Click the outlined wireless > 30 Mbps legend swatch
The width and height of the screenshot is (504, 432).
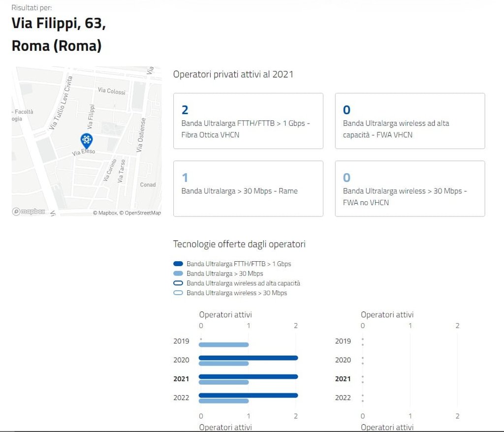click(x=178, y=293)
